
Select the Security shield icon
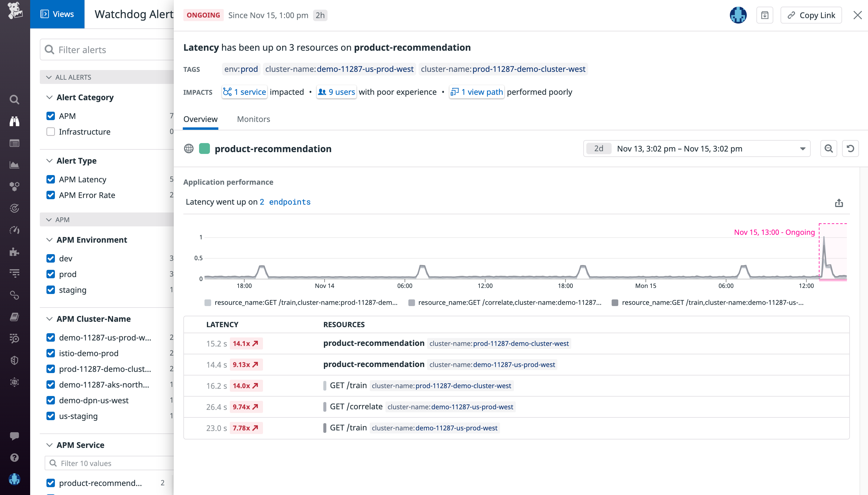[14, 360]
